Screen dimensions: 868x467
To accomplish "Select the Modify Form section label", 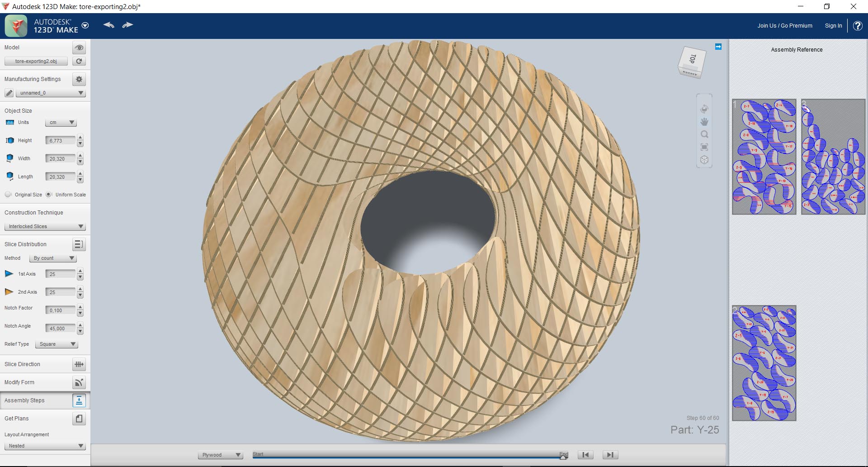I will (x=19, y=382).
